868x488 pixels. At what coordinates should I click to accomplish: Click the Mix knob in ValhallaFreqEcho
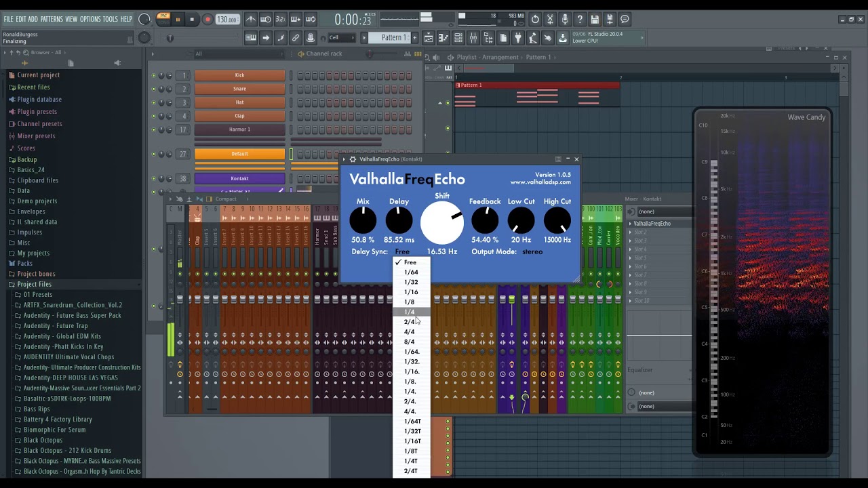[x=363, y=220]
